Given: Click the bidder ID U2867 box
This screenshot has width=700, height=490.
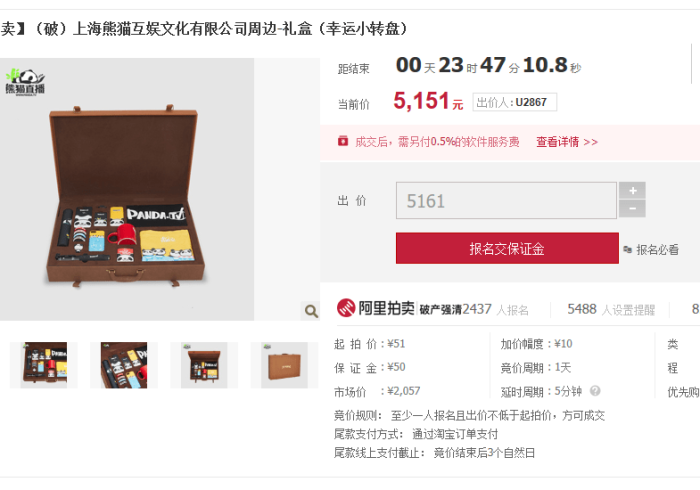Looking at the screenshot, I should 515,102.
